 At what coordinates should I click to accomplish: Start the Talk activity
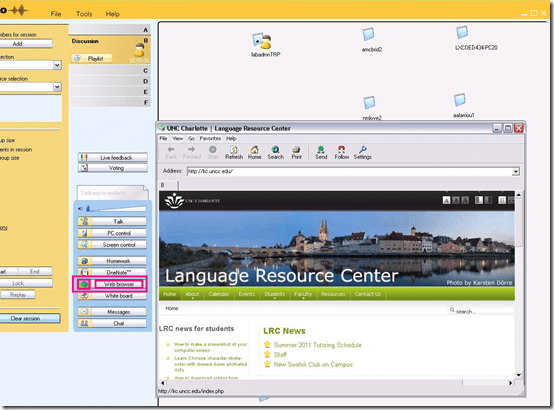point(112,222)
